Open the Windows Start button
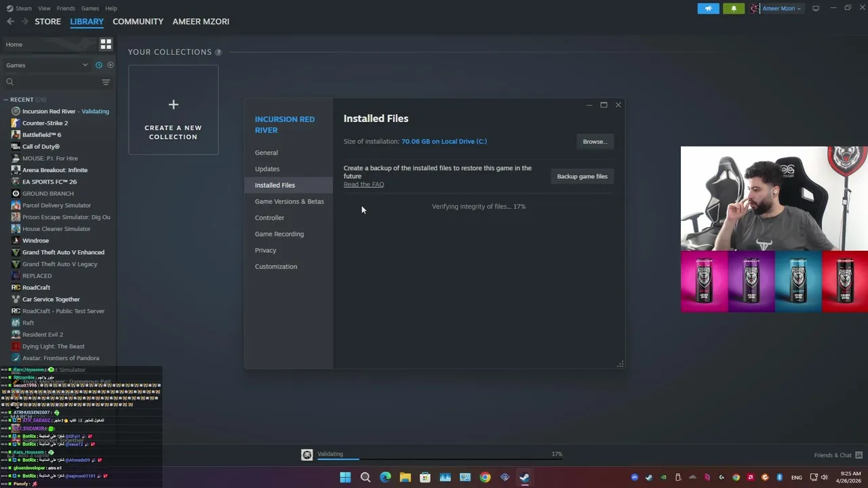The width and height of the screenshot is (868, 488). click(x=345, y=477)
